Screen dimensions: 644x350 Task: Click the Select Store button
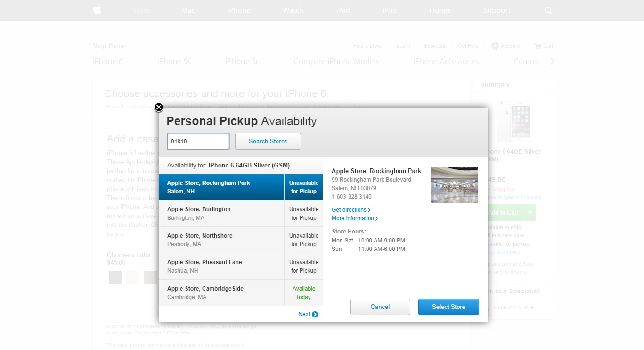(448, 307)
